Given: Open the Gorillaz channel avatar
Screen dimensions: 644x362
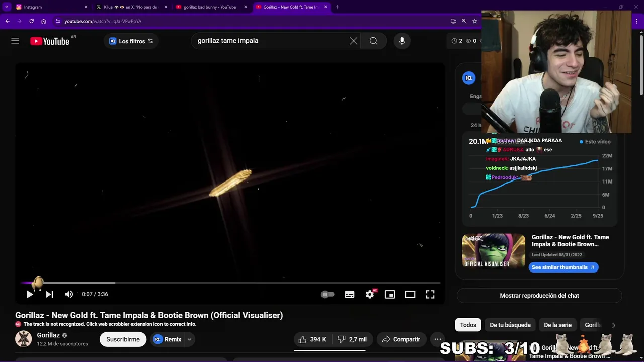Looking at the screenshot, I should pos(23,339).
